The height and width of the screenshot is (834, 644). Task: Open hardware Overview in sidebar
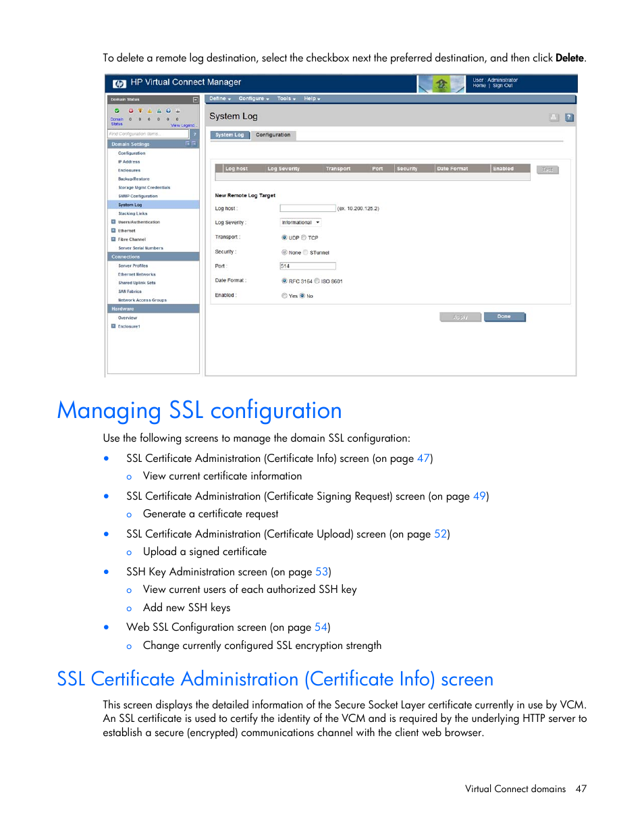pos(128,318)
